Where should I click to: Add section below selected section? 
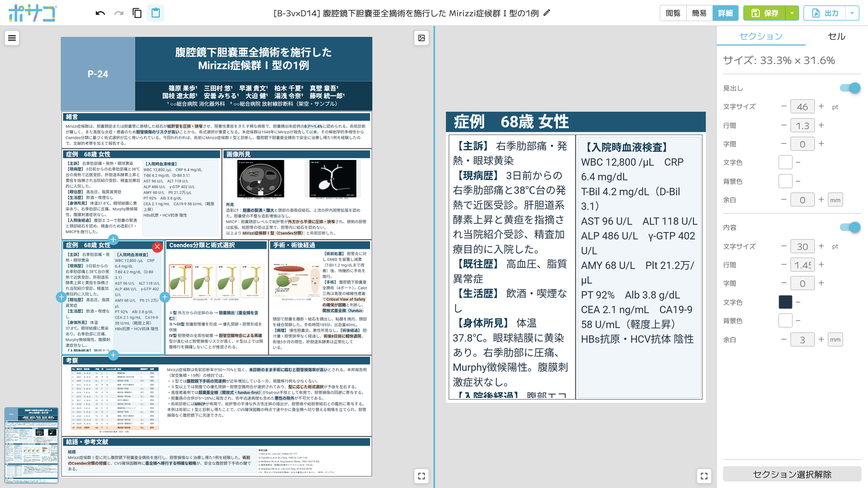113,355
